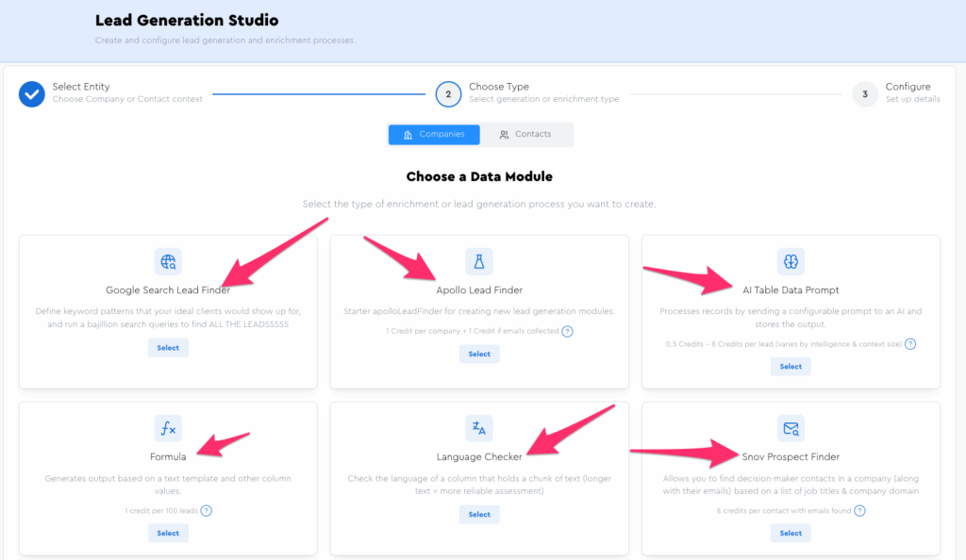This screenshot has height=560, width=966.
Task: Click the help icon beside Apollo credits info
Action: pos(567,331)
